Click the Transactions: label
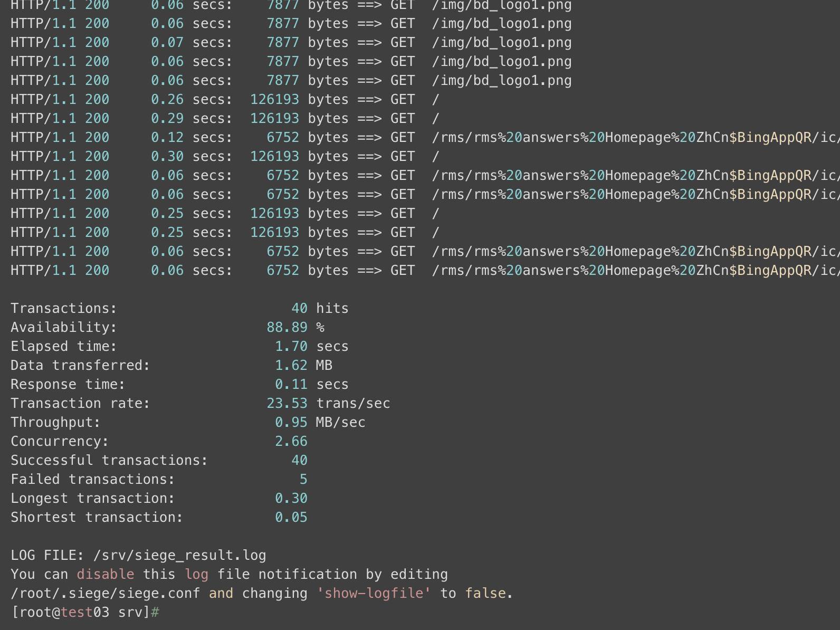The height and width of the screenshot is (630, 840). 64,308
